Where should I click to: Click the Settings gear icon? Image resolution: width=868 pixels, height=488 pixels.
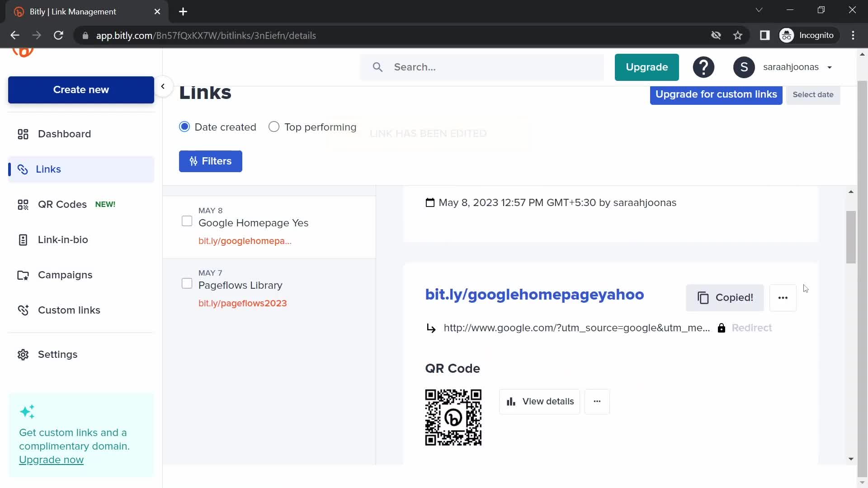(x=23, y=355)
